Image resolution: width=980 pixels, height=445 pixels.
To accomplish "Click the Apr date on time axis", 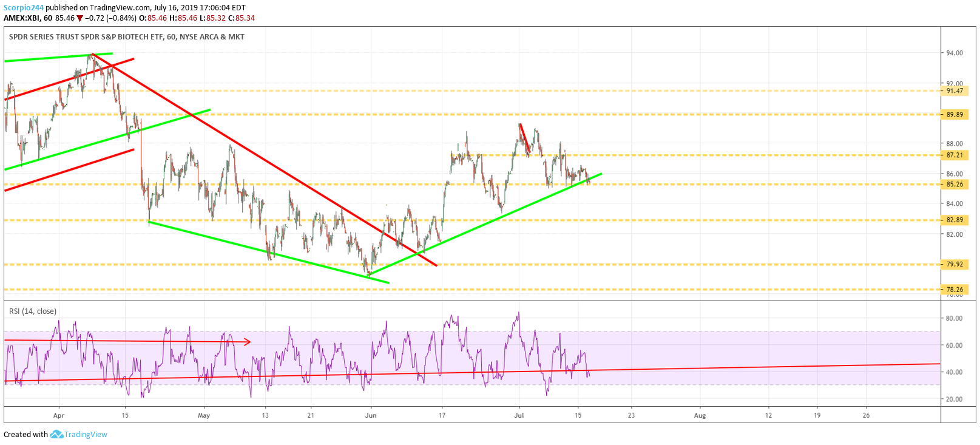I will click(x=59, y=416).
